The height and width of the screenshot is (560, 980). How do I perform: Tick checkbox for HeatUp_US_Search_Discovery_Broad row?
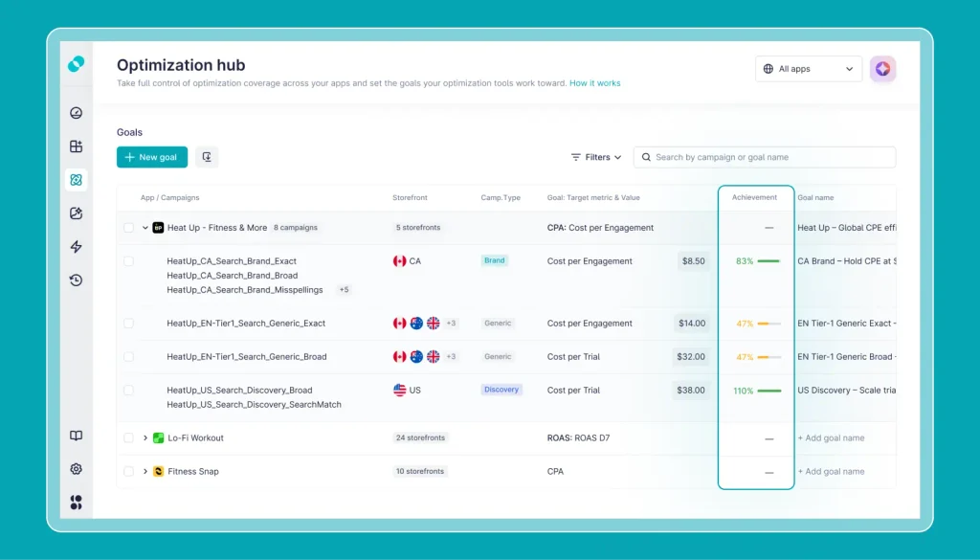point(129,390)
